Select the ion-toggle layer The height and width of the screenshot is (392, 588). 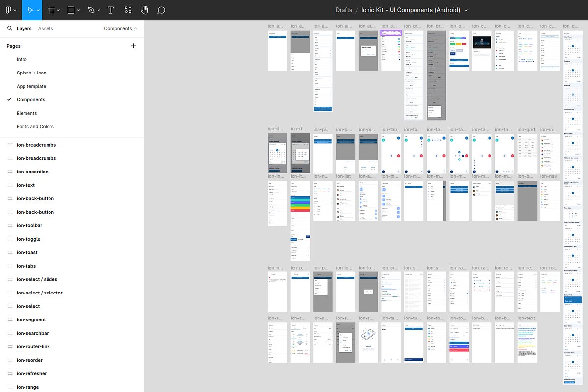coord(28,239)
